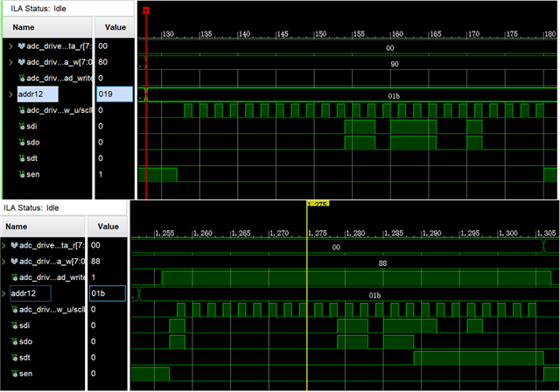Click ILA Status: Idle label in lower panel

pyautogui.click(x=31, y=207)
